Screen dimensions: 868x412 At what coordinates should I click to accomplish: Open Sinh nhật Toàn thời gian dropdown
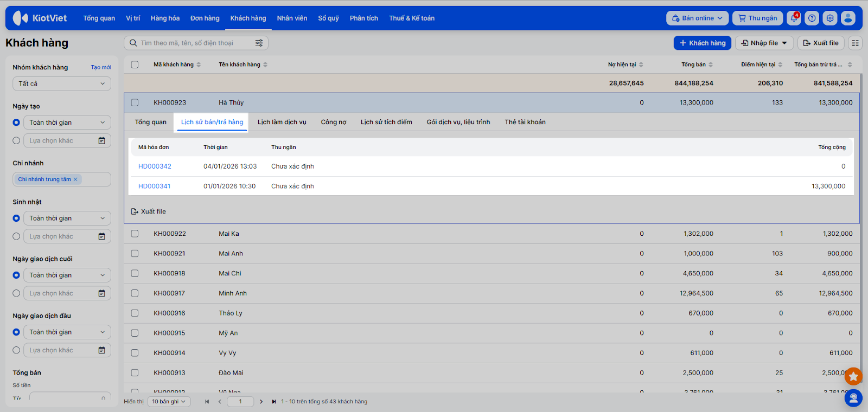pos(67,218)
